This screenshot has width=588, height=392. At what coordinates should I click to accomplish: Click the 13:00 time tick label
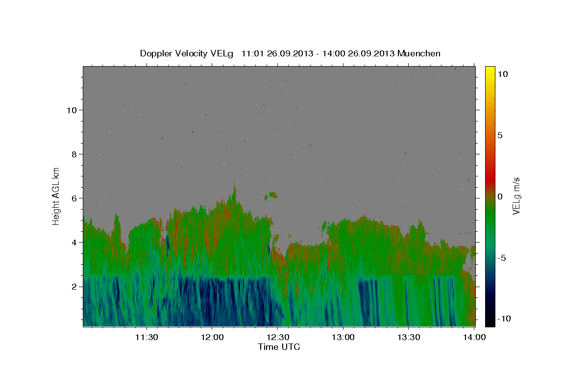pos(343,337)
